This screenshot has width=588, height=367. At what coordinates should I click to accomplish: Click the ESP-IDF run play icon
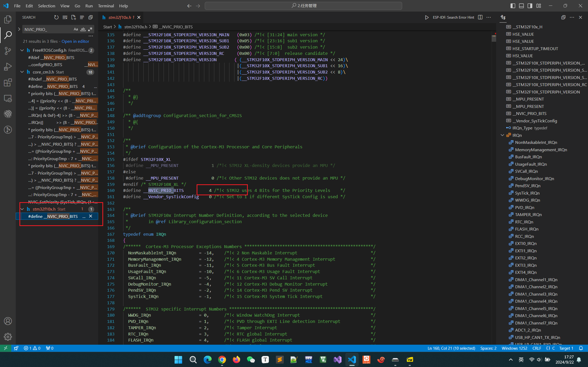(x=427, y=17)
